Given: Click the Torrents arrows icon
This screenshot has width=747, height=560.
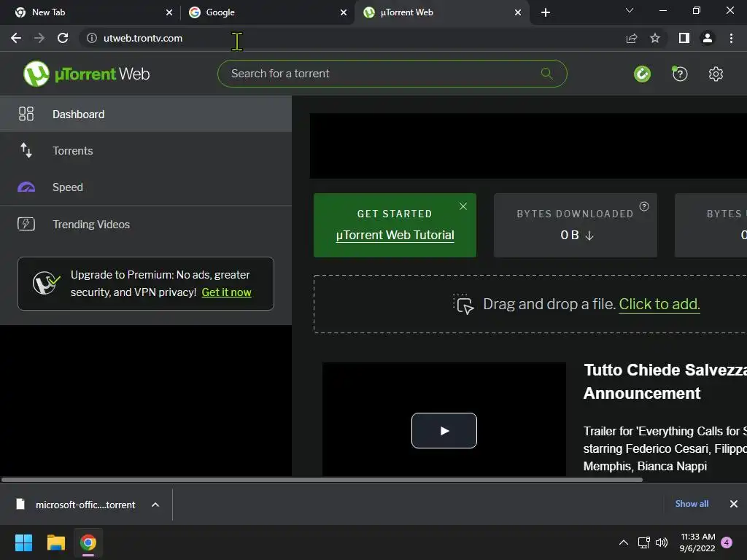Looking at the screenshot, I should click(26, 150).
